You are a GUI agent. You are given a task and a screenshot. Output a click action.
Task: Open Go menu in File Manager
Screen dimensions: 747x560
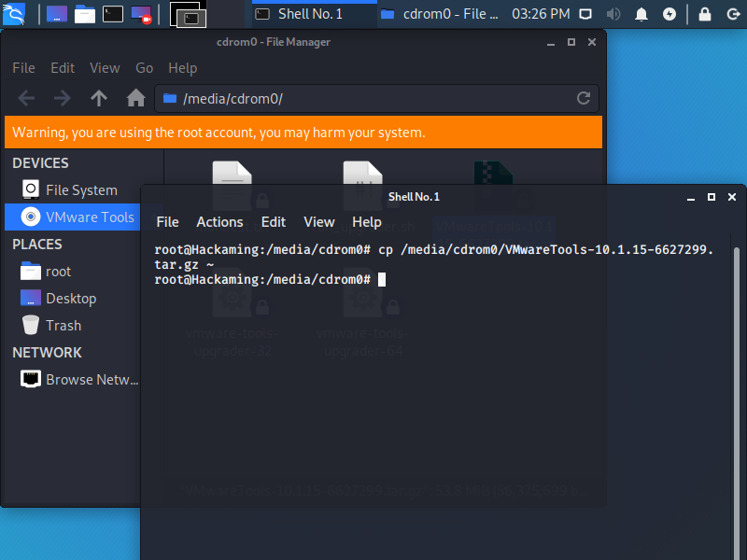click(145, 68)
